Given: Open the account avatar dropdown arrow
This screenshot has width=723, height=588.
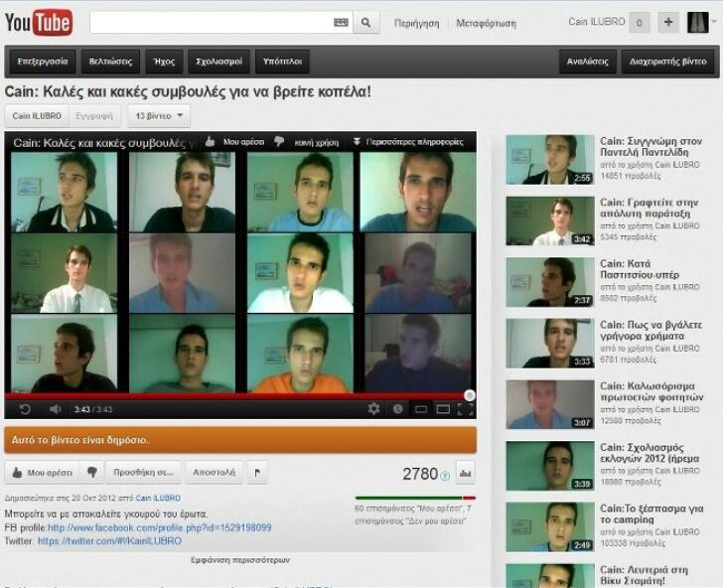Looking at the screenshot, I should [x=715, y=22].
